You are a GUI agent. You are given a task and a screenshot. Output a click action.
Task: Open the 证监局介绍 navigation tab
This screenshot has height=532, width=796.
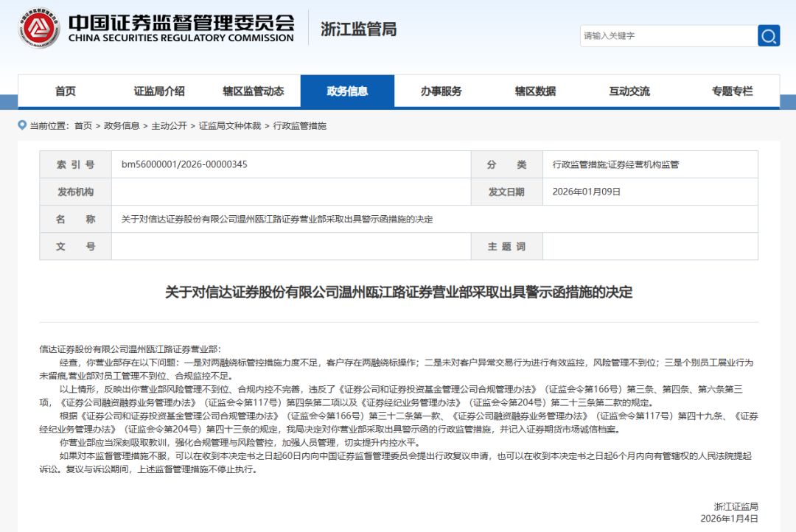(x=159, y=91)
